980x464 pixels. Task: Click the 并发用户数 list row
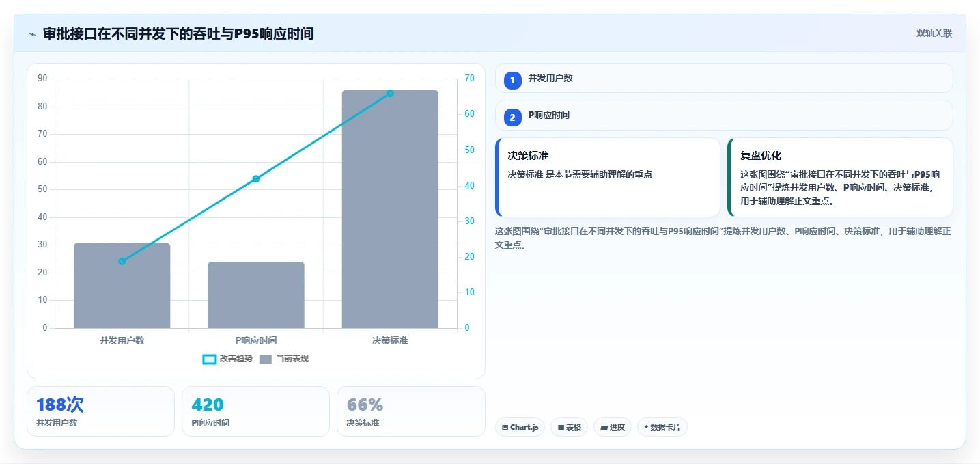coord(724,78)
